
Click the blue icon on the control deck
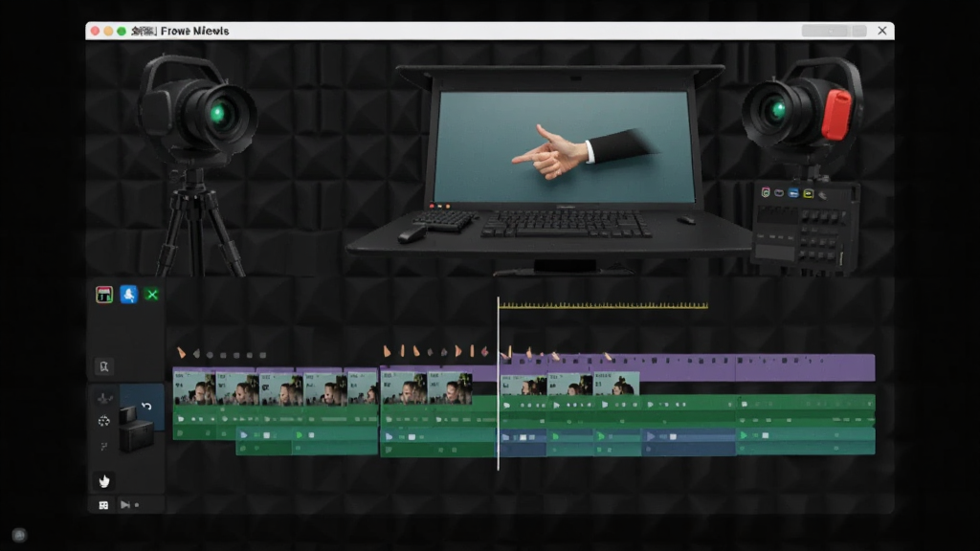coord(793,193)
